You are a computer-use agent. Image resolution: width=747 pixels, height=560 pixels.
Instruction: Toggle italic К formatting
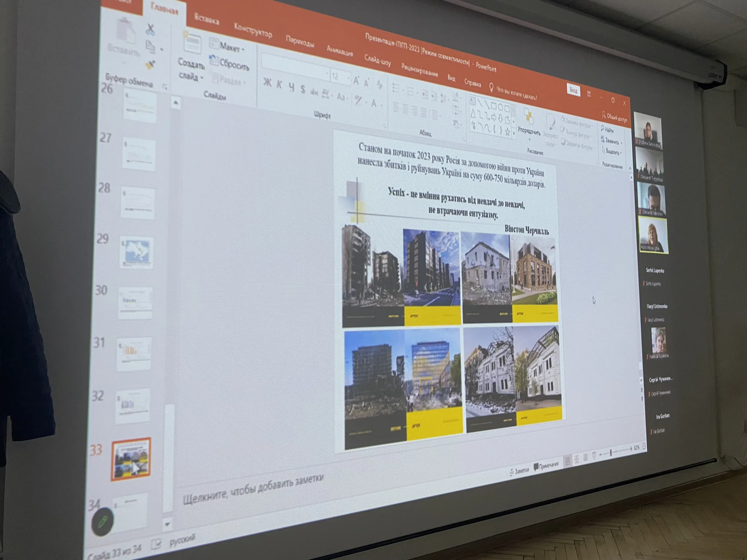[x=279, y=85]
